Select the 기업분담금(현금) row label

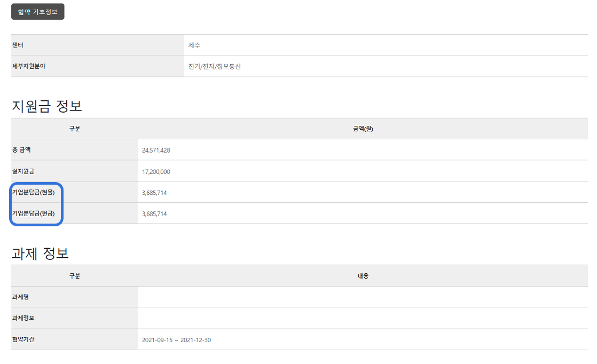34,213
